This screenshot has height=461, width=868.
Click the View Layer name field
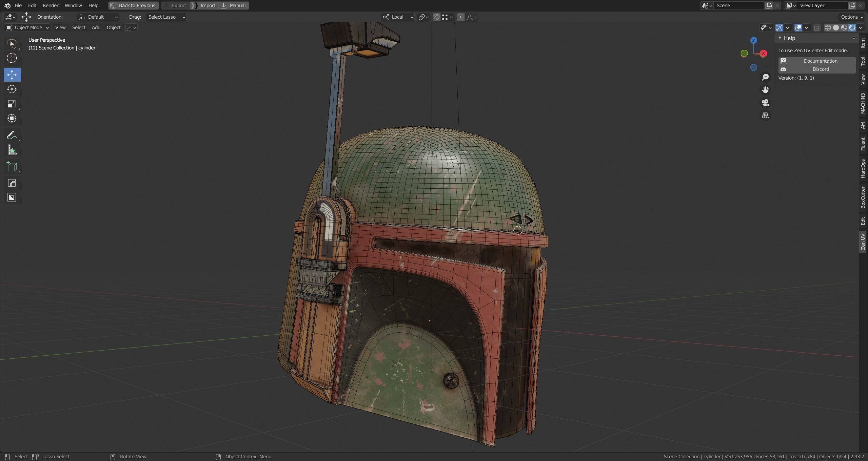823,5
